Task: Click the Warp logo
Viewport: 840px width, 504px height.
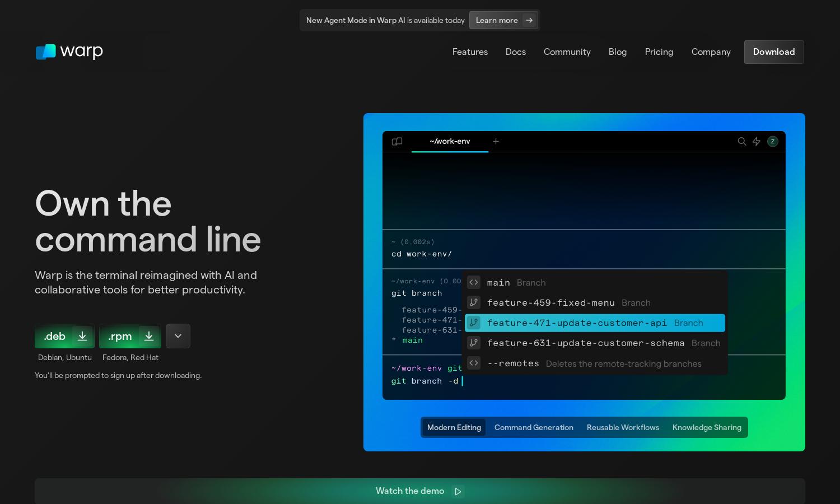Action: (x=69, y=52)
